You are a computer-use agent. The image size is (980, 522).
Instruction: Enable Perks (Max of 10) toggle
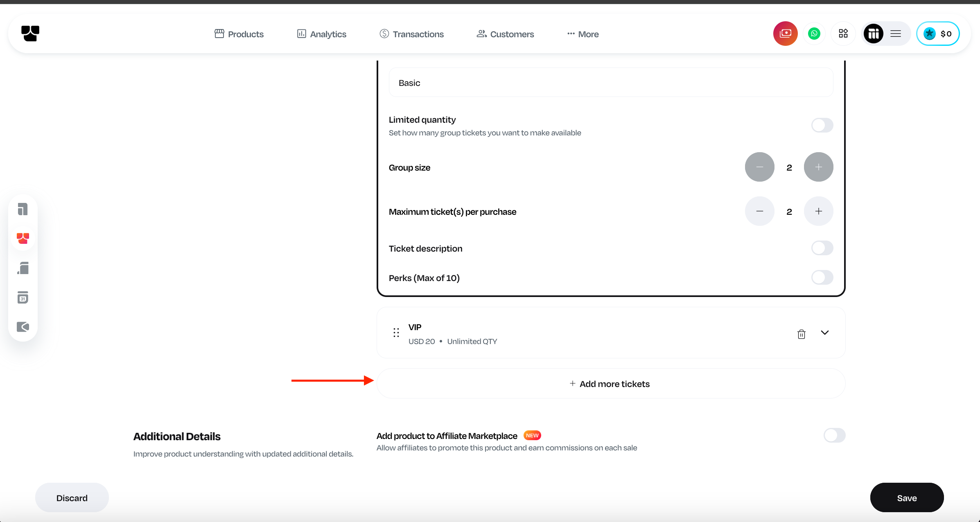click(x=822, y=277)
